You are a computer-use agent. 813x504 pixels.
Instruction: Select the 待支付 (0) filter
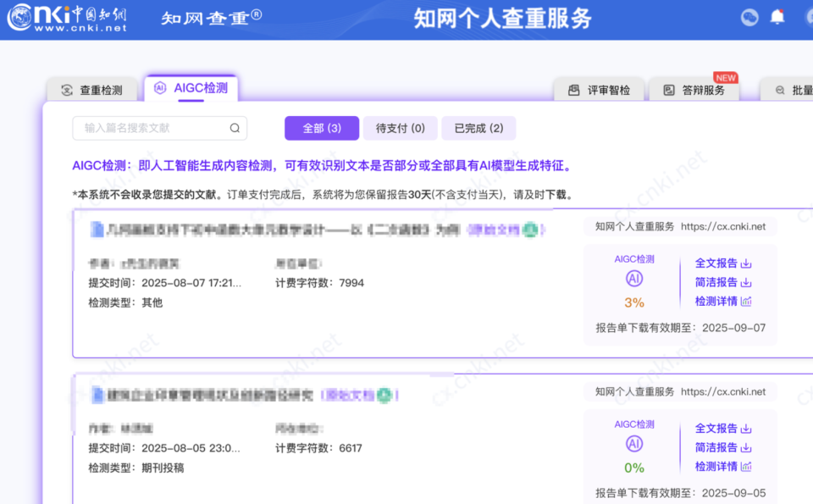coord(400,128)
